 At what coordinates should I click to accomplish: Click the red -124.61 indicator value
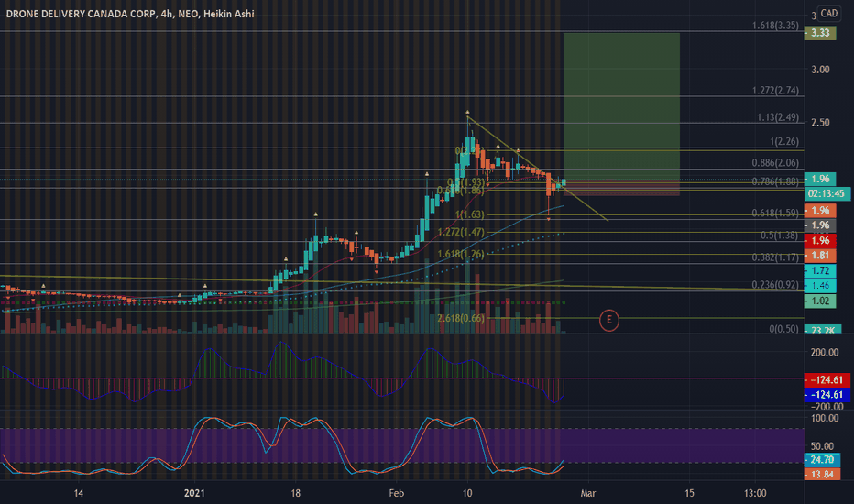(827, 379)
